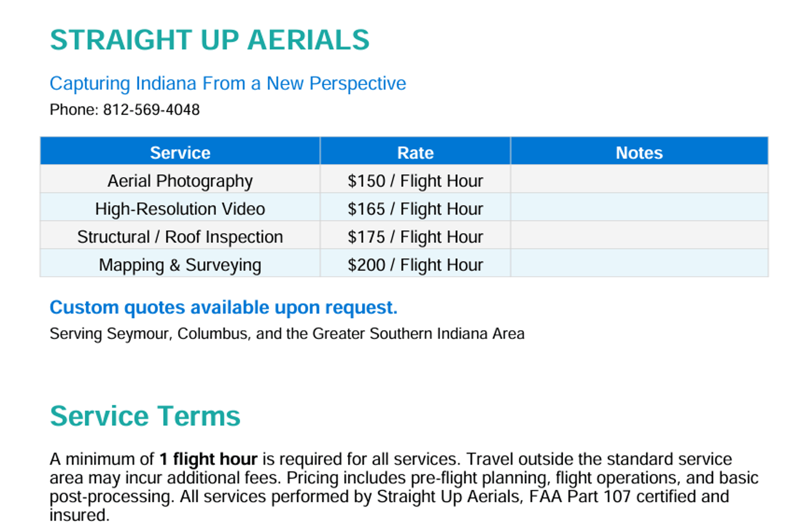Click the Service Terms heading
This screenshot has width=801, height=532.
coord(145,416)
